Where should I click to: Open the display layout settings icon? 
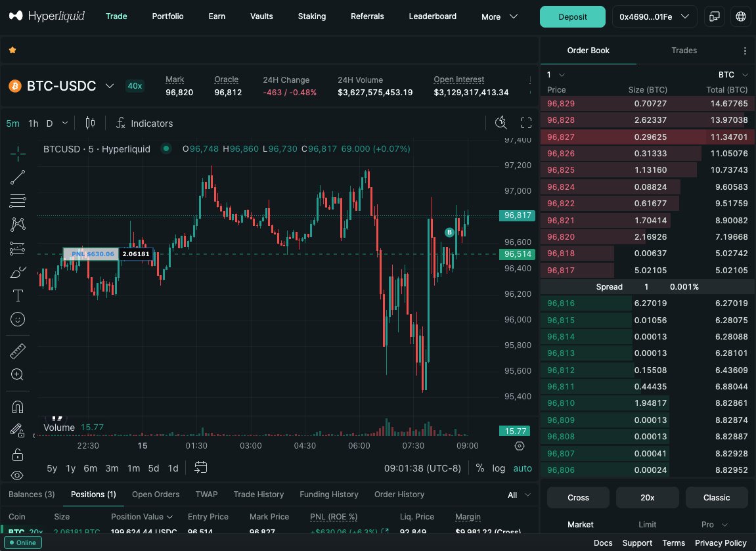tap(715, 16)
